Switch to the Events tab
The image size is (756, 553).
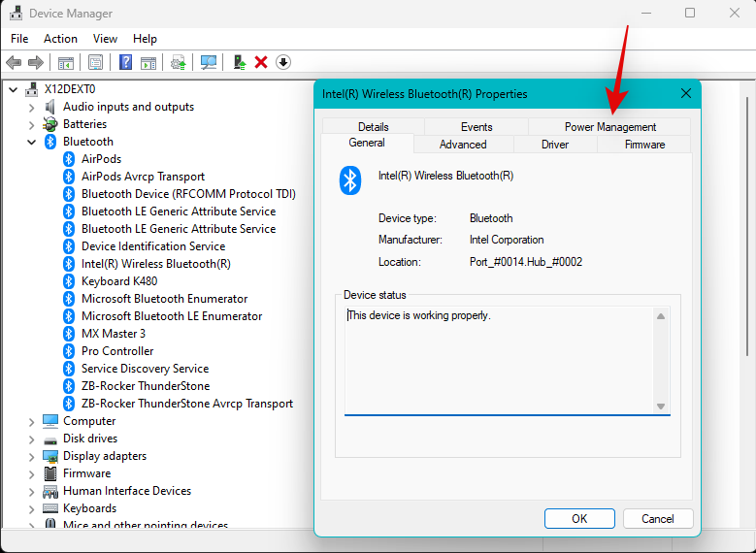tap(477, 127)
